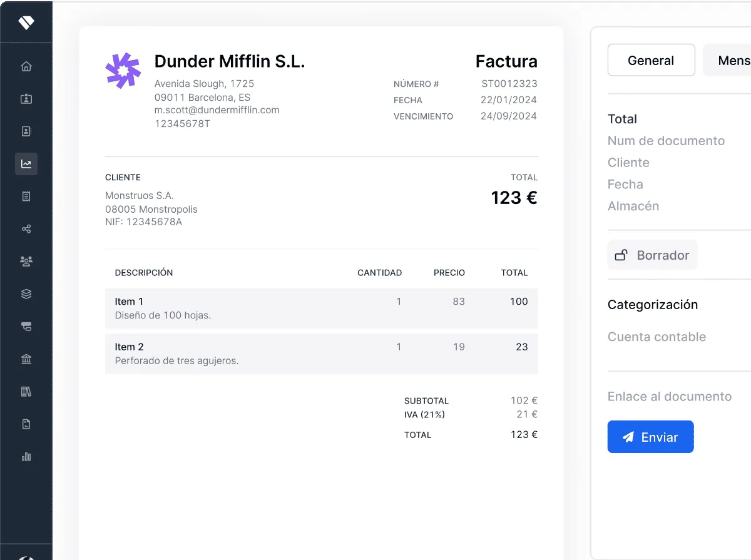Click the NIF: 12345678A line
The width and height of the screenshot is (751, 560).
click(x=143, y=222)
